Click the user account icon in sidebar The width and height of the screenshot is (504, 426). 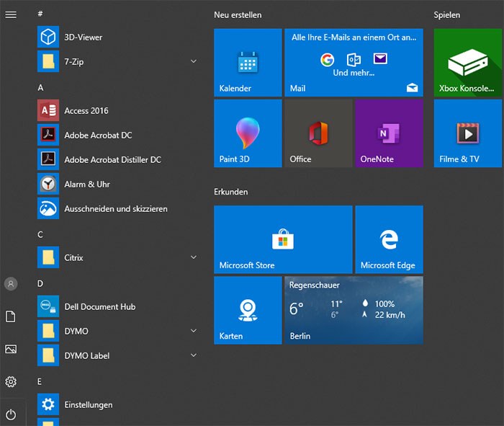click(x=11, y=284)
